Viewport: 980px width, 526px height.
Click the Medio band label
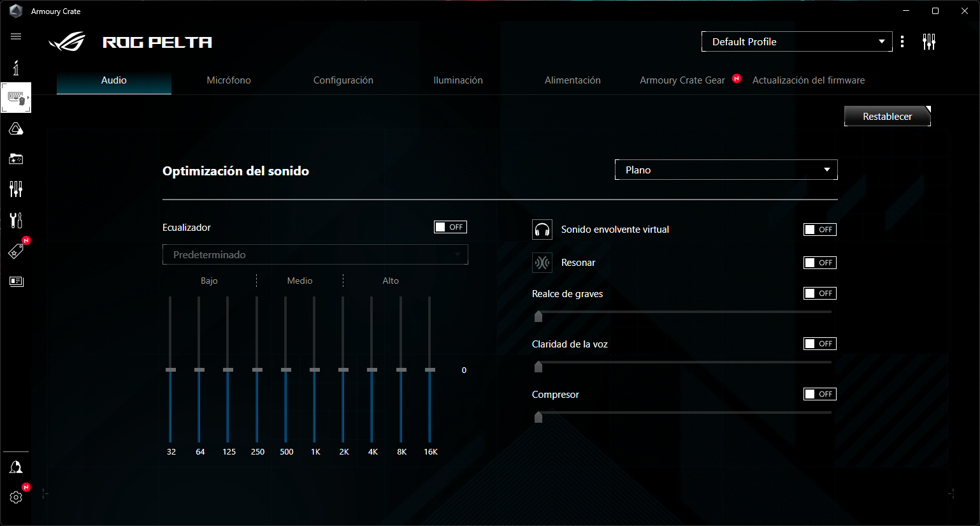tap(299, 281)
